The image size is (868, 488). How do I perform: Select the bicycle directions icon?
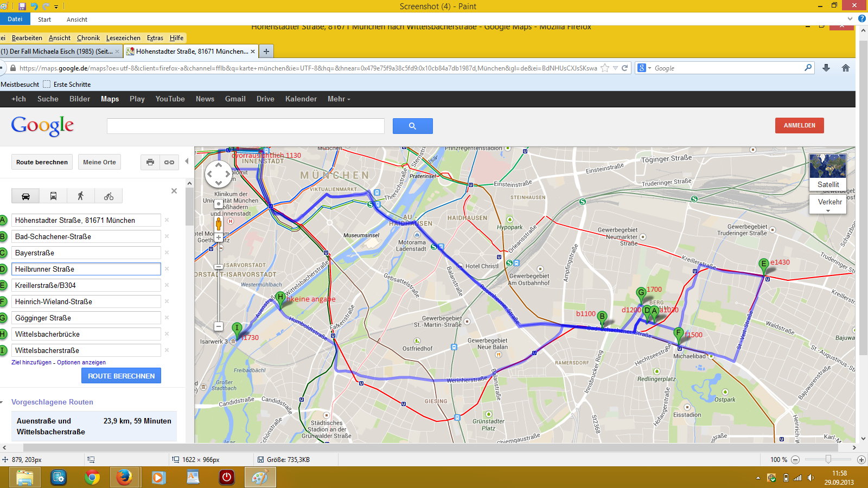point(108,196)
